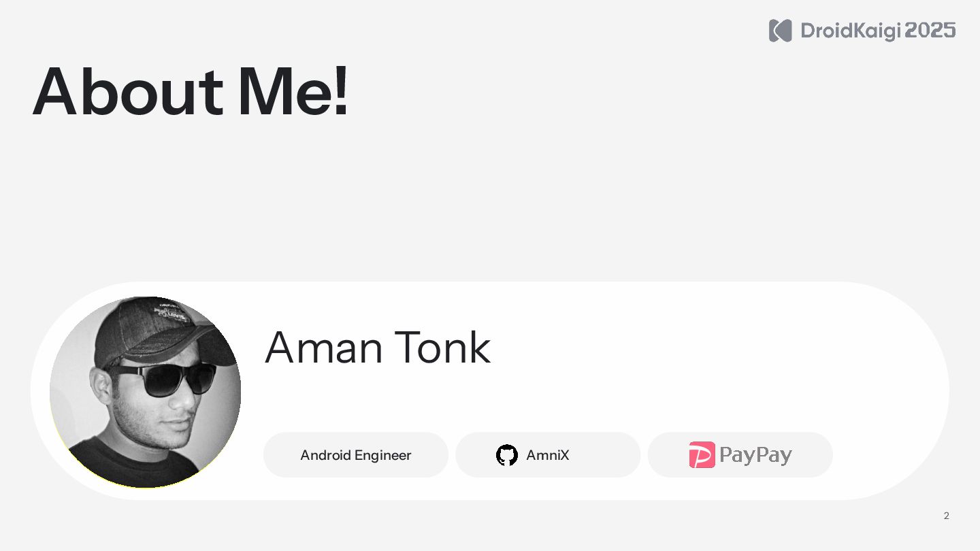The image size is (980, 551).
Task: Open the circular profile photo
Action: click(145, 392)
